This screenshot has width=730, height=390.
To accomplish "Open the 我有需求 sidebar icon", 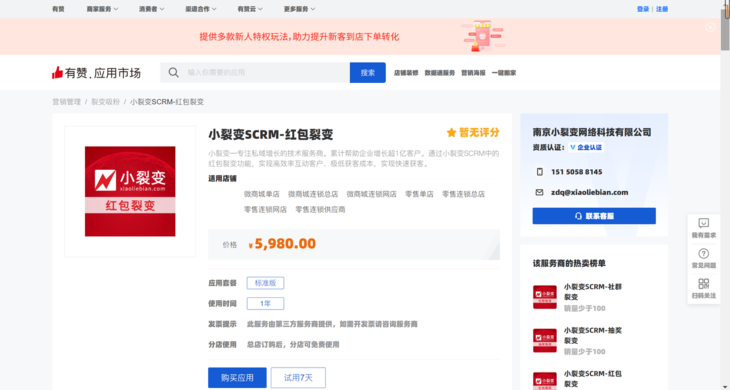I will point(703,223).
